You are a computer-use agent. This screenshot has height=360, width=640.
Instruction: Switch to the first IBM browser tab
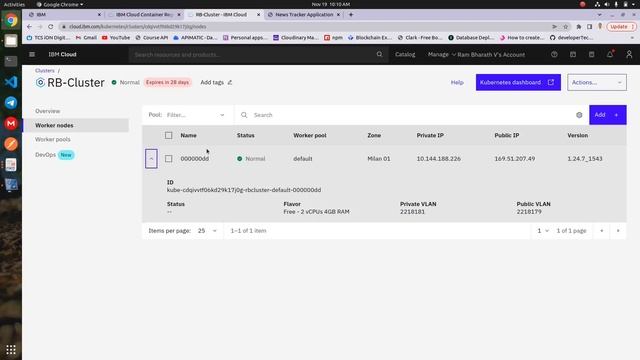63,15
